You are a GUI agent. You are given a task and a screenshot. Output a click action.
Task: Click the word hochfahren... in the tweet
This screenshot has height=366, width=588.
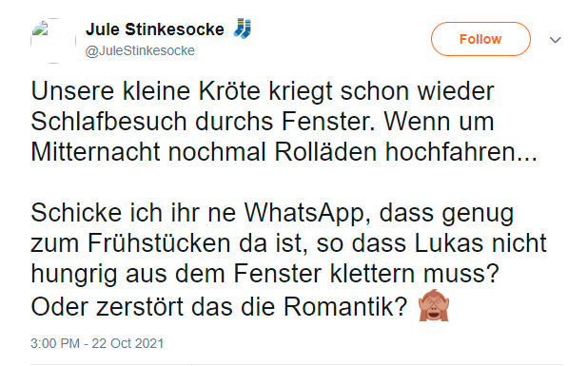(461, 152)
